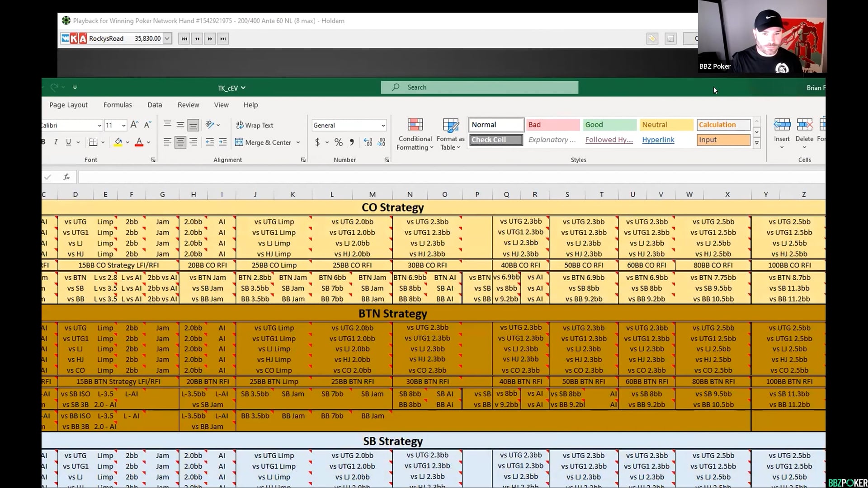
Task: Click the percent style icon
Action: tap(338, 142)
